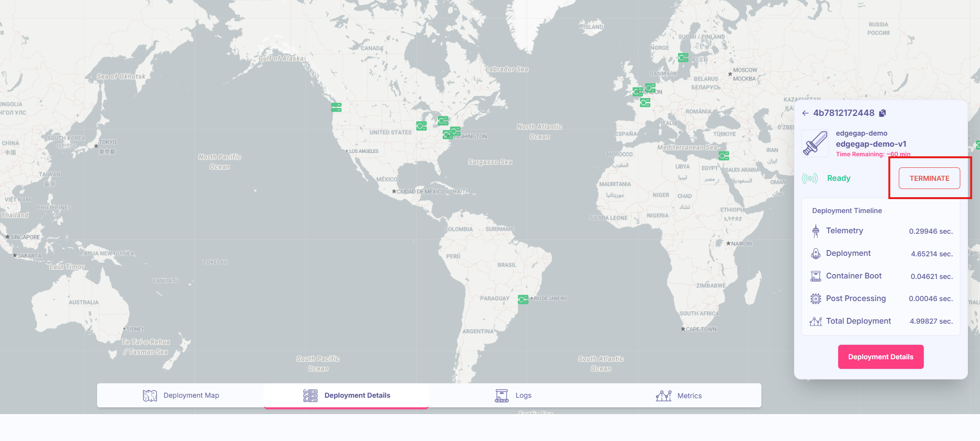
Task: Click the Container Boot icon
Action: [x=816, y=276]
